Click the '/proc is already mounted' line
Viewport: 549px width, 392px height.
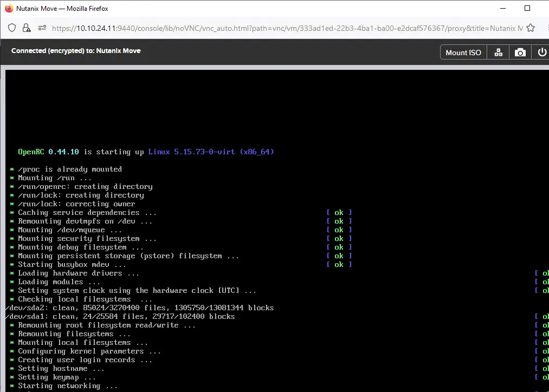(x=70, y=169)
